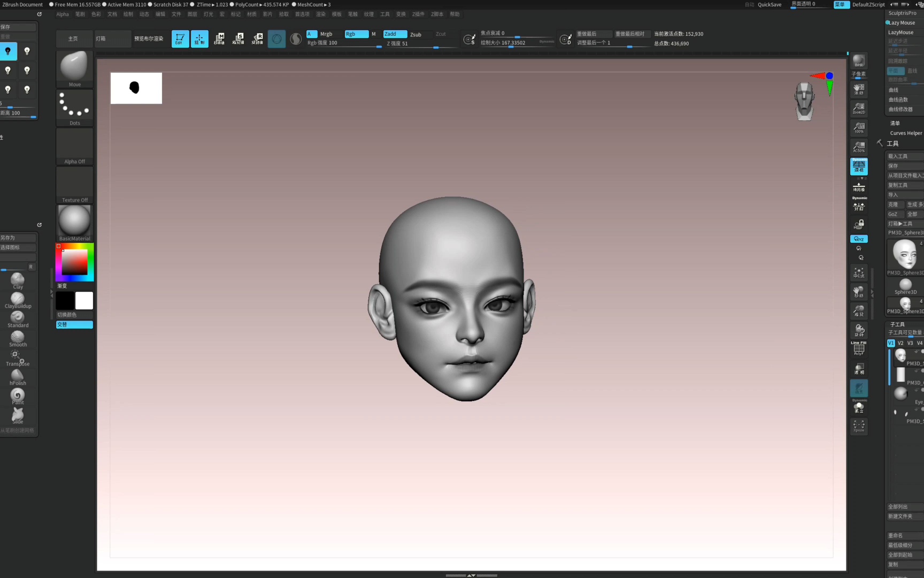Image resolution: width=924 pixels, height=578 pixels.
Task: Click the AC50% zoom icon
Action: (859, 147)
